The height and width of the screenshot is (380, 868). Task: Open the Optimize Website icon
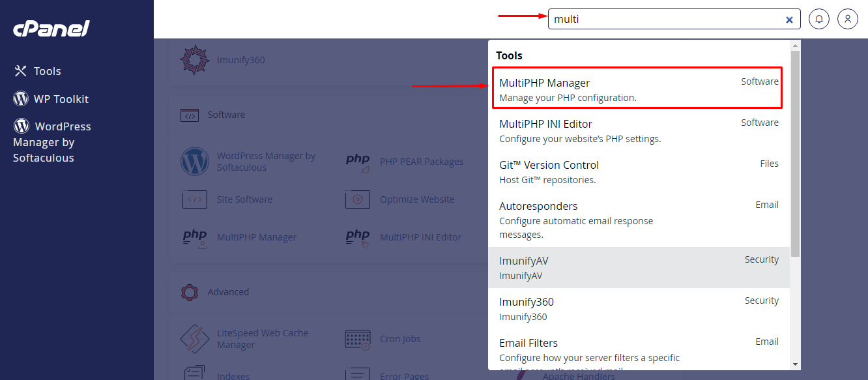(358, 199)
